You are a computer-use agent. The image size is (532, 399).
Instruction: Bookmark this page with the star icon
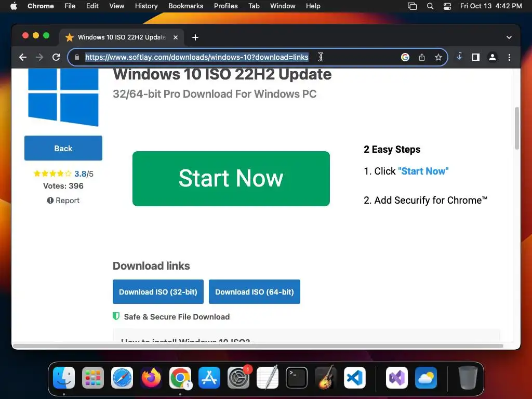tap(438, 57)
